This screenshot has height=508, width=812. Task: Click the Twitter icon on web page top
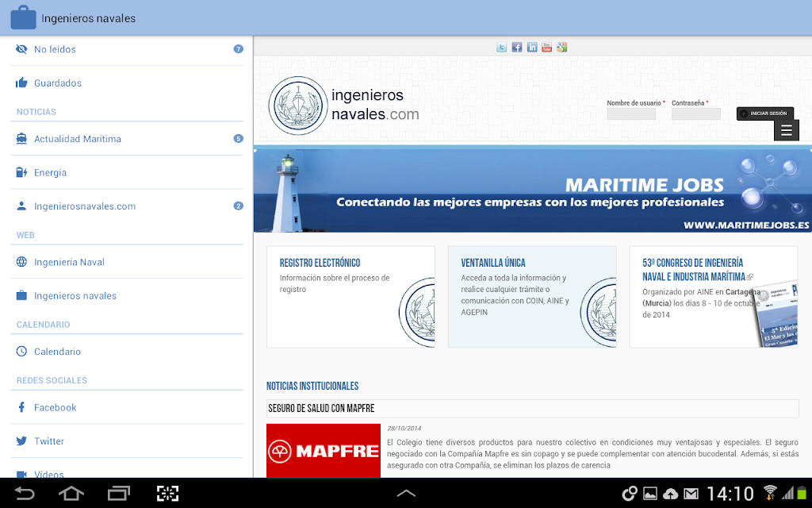(x=501, y=47)
